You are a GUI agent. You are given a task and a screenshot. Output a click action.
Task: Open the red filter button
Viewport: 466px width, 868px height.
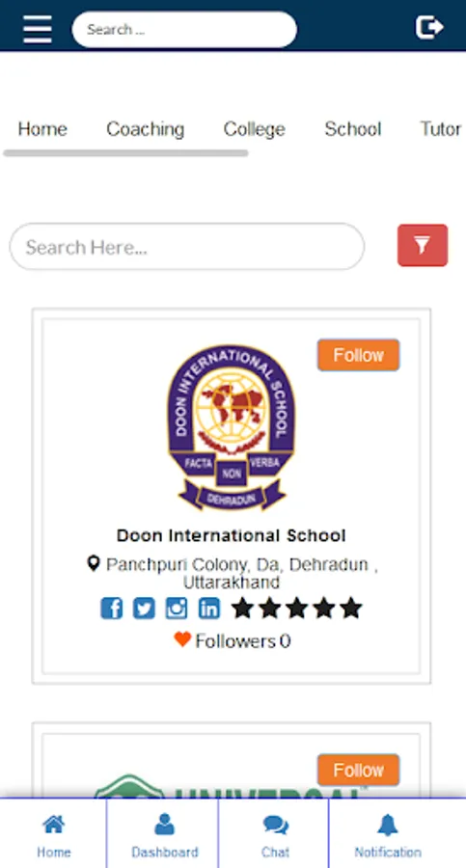(423, 245)
